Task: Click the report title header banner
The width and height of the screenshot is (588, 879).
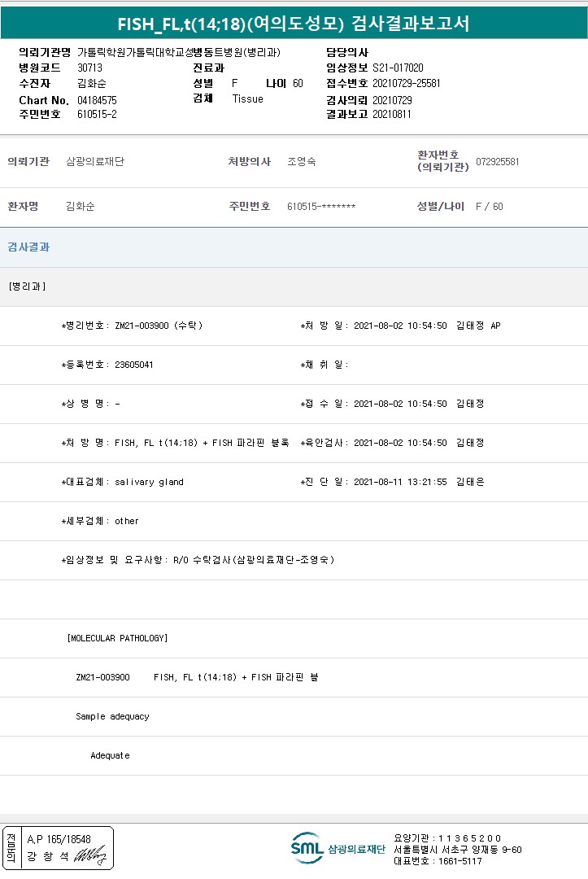Action: [x=294, y=23]
